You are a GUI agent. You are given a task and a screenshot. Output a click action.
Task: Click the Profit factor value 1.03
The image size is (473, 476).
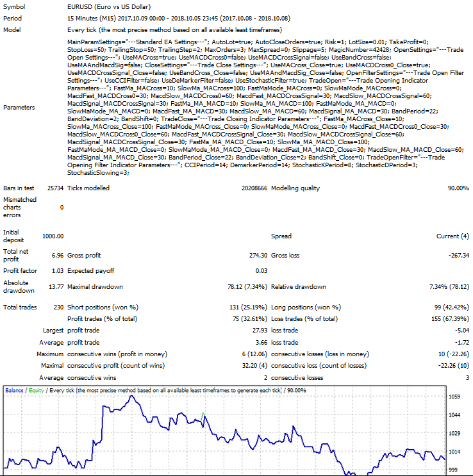58,271
